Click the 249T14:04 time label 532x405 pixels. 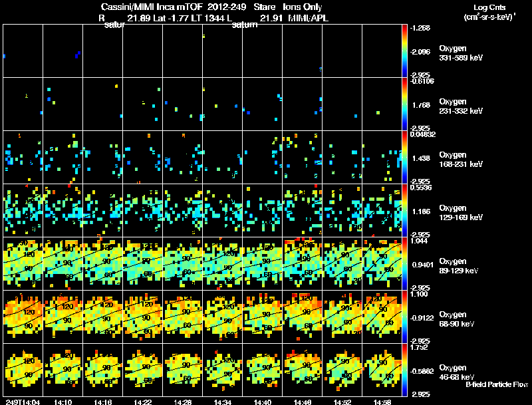pyautogui.click(x=23, y=402)
